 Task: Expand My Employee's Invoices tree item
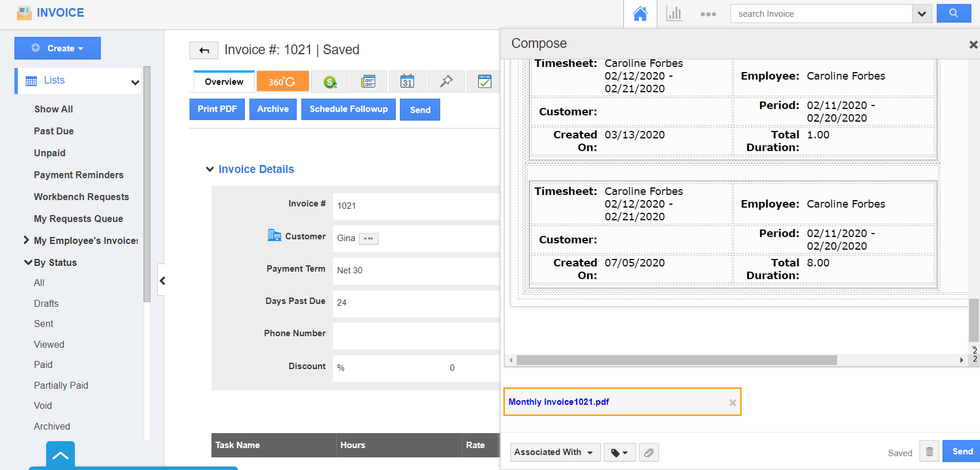[26, 240]
